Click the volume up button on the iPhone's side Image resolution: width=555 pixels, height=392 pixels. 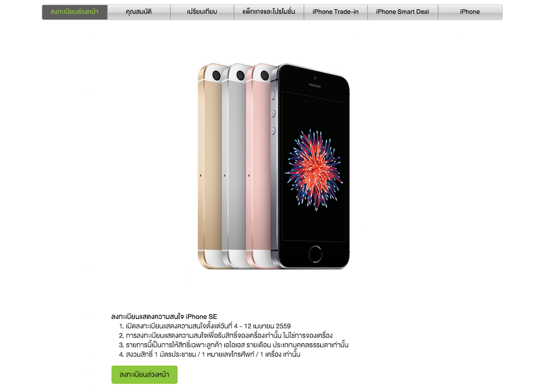click(x=273, y=114)
